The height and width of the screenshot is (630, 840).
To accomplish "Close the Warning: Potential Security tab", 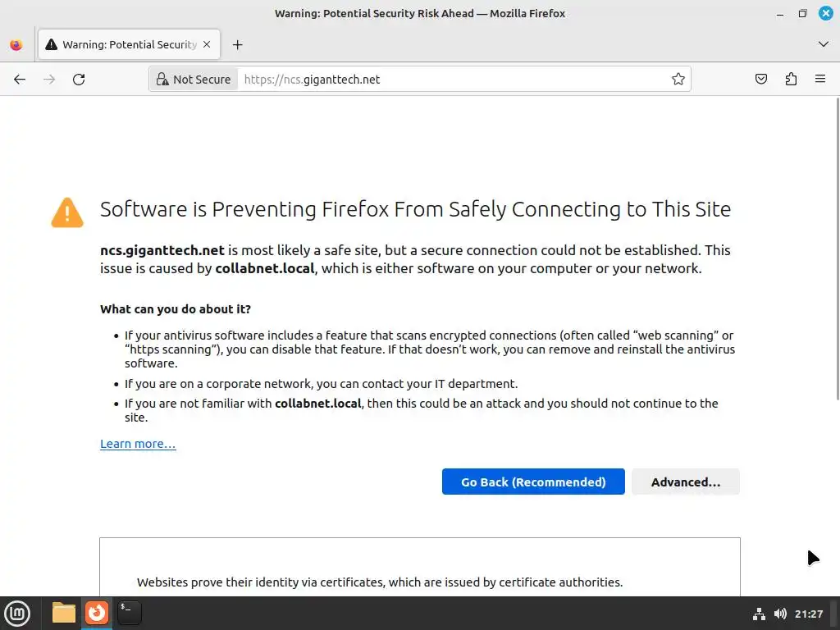I will (208, 45).
